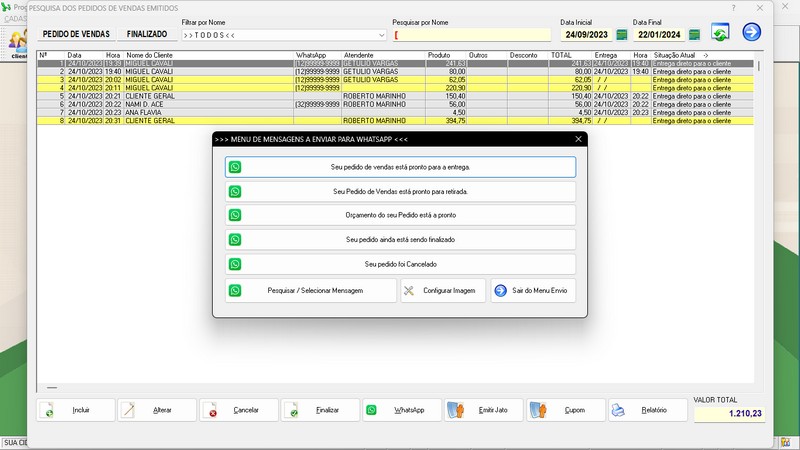
Task: Edit the Data Inicial date field
Action: [586, 35]
